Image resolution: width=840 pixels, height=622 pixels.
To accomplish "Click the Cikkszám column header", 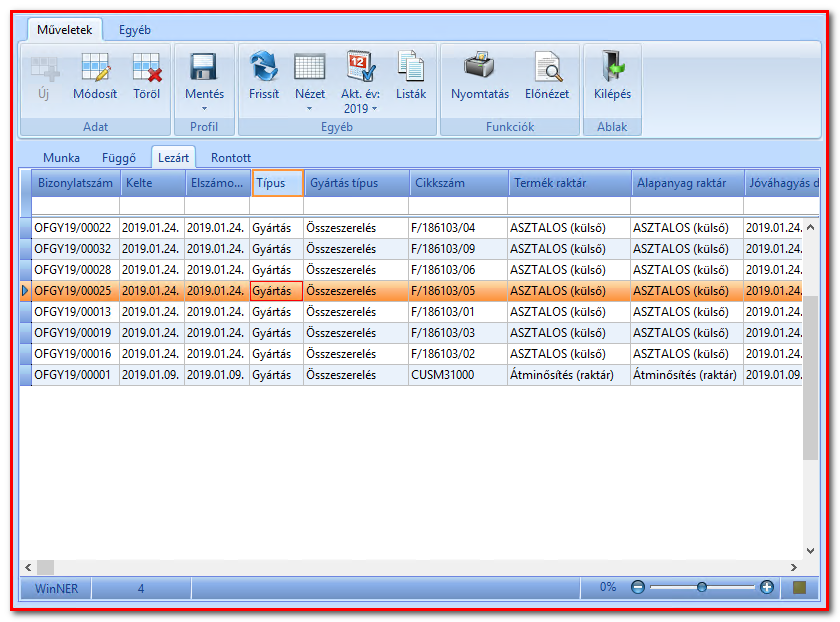I will point(458,183).
